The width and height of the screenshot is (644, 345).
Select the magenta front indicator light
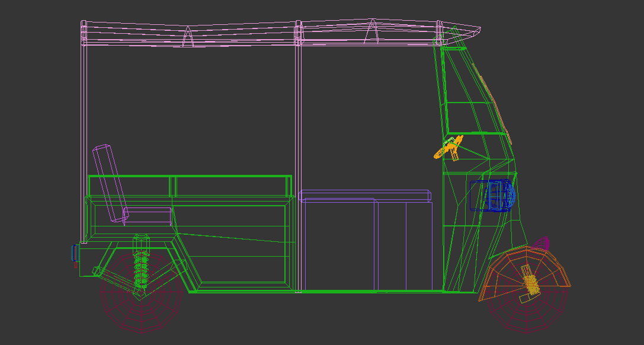tap(542, 244)
